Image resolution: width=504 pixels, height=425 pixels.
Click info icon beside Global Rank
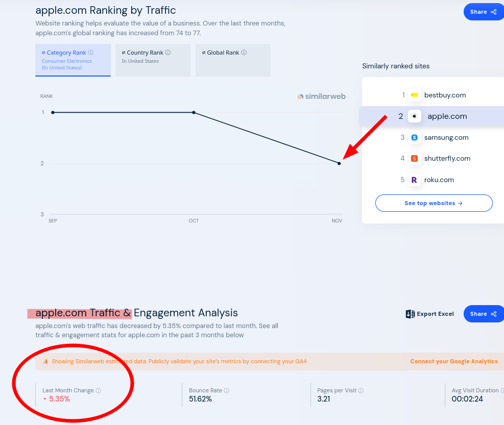click(x=244, y=53)
